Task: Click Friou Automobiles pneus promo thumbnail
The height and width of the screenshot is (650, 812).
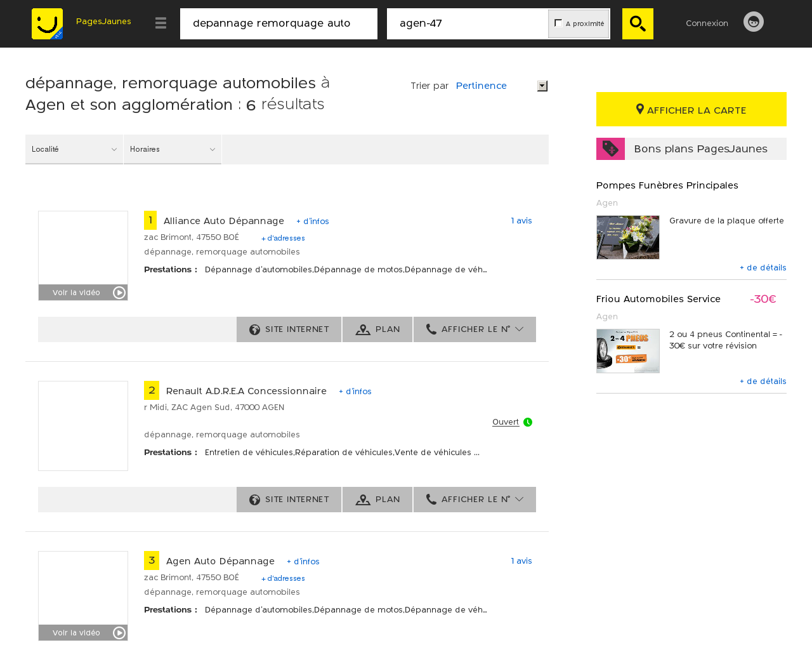Action: tap(628, 351)
